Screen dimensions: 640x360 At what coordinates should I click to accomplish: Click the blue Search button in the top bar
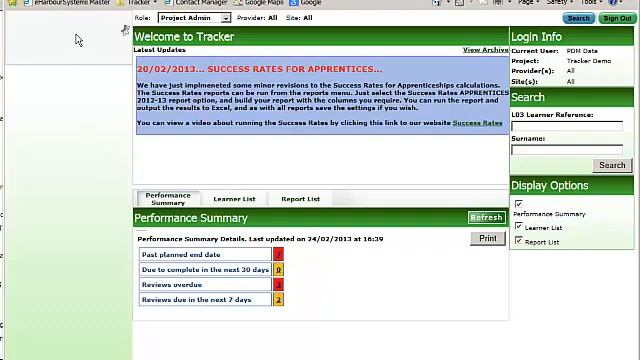578,18
